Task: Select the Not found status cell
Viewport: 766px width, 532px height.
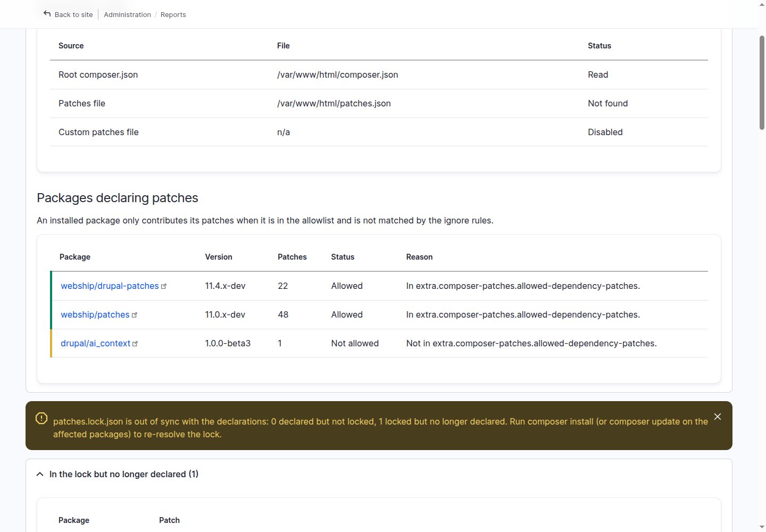Action: pyautogui.click(x=607, y=103)
